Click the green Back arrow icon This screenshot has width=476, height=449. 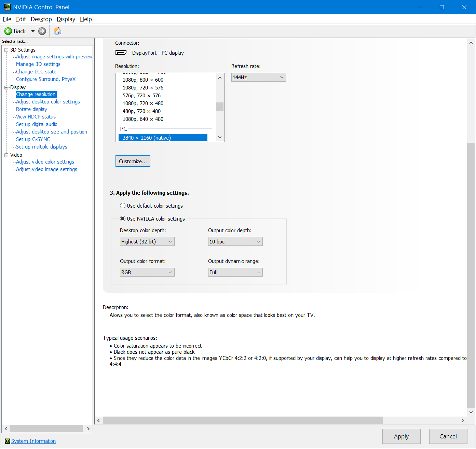(8, 31)
